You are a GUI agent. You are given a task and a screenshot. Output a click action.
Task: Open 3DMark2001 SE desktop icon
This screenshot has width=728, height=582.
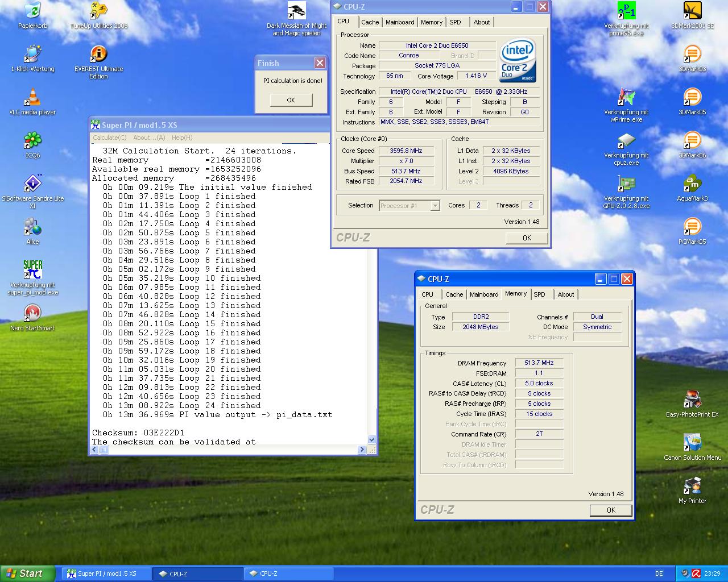692,11
